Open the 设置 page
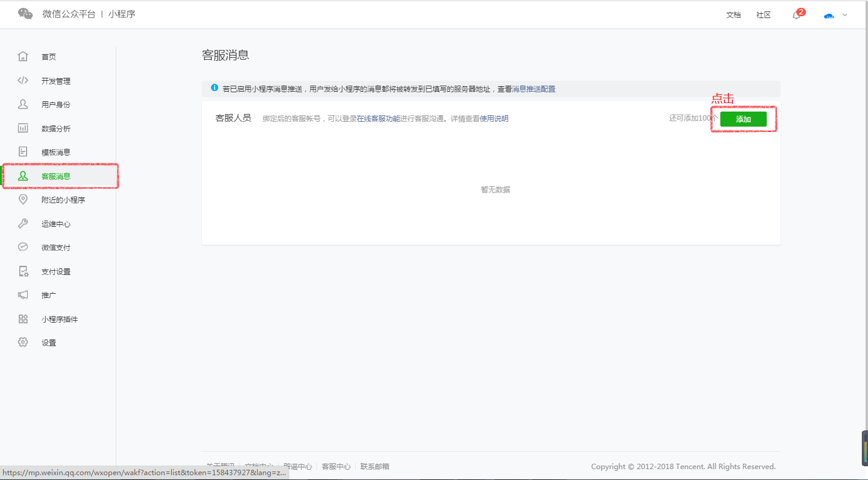868x480 pixels. (48, 342)
